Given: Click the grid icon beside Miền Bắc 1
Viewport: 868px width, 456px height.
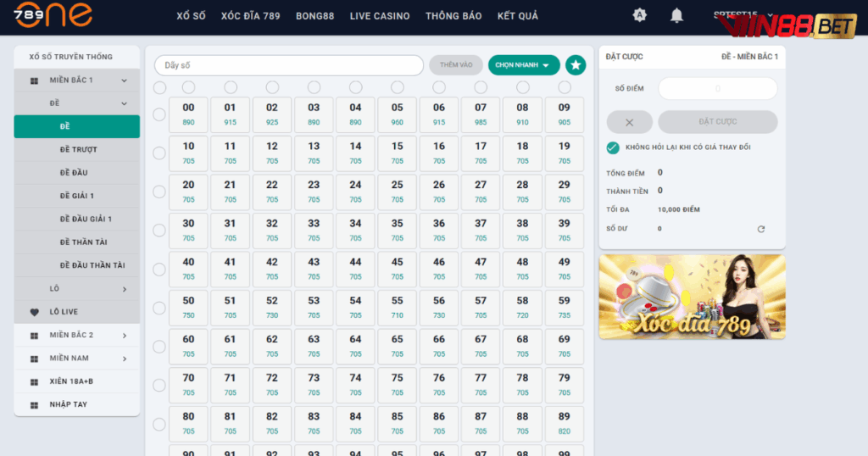Looking at the screenshot, I should (34, 81).
